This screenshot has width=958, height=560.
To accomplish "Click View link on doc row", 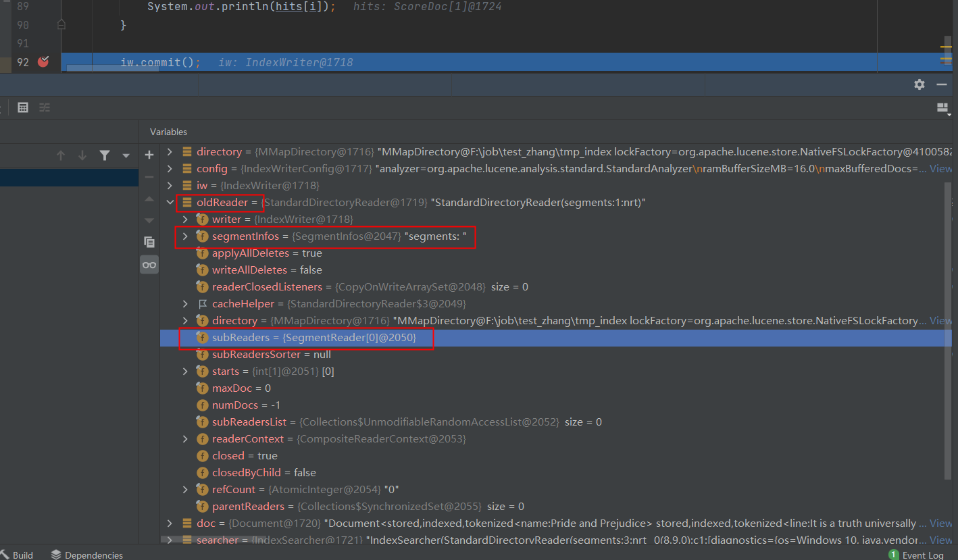I will click(x=941, y=524).
